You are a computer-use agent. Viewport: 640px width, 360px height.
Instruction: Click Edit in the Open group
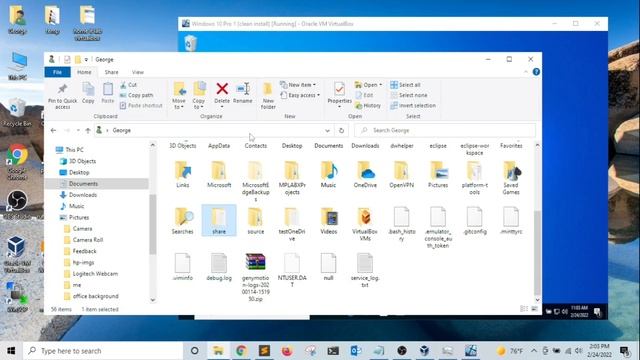point(364,95)
